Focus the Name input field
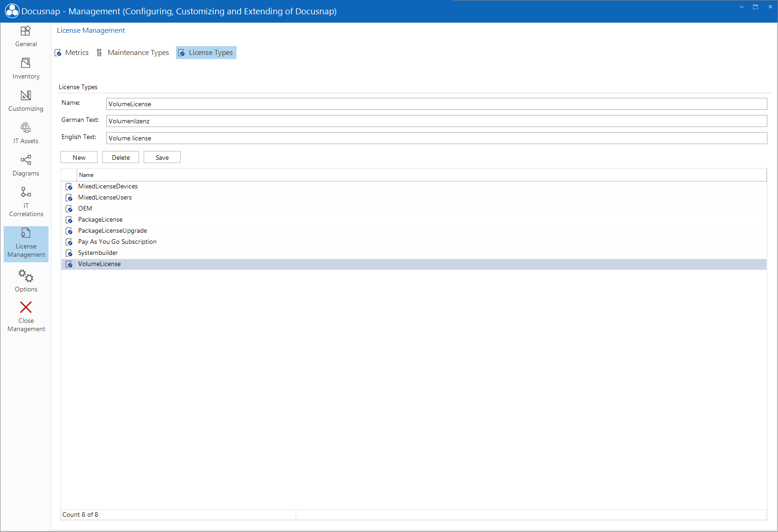 pyautogui.click(x=437, y=104)
